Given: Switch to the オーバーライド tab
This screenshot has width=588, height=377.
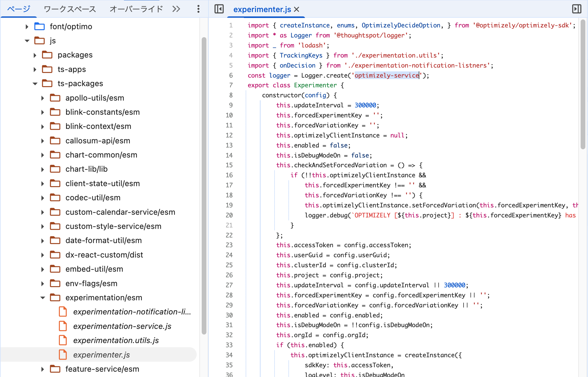Looking at the screenshot, I should (x=136, y=9).
